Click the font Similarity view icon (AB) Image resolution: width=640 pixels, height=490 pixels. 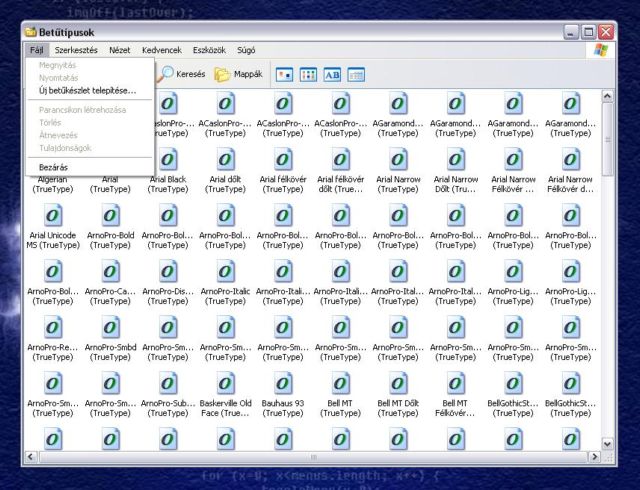coord(332,74)
